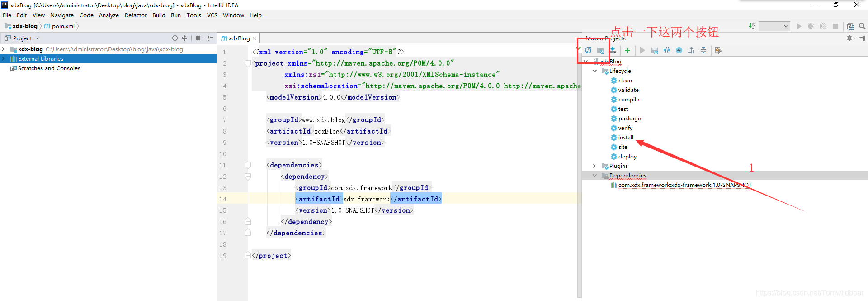Click Stop square icon in main toolbar
This screenshot has height=301, width=868.
coord(835,26)
